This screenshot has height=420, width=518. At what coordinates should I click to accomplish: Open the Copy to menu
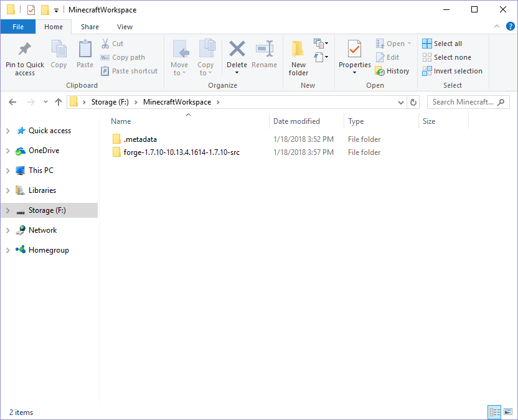[x=205, y=58]
